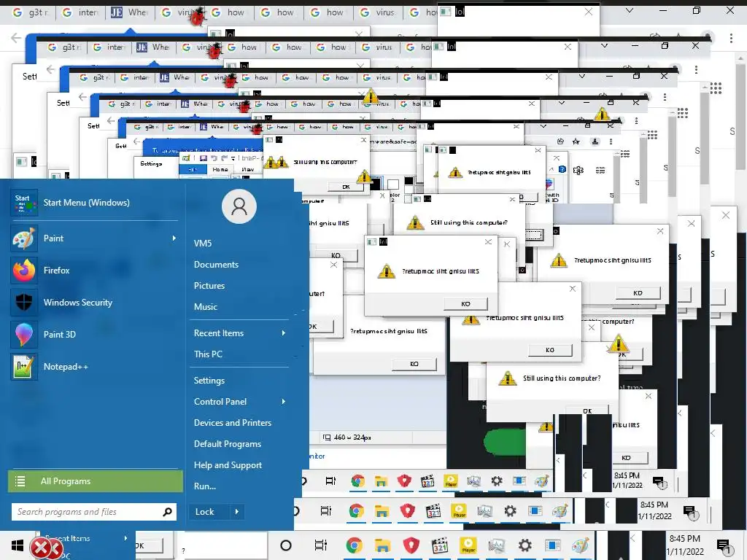Open Devices and Printers in Start menu
747x560 pixels.
coord(233,423)
